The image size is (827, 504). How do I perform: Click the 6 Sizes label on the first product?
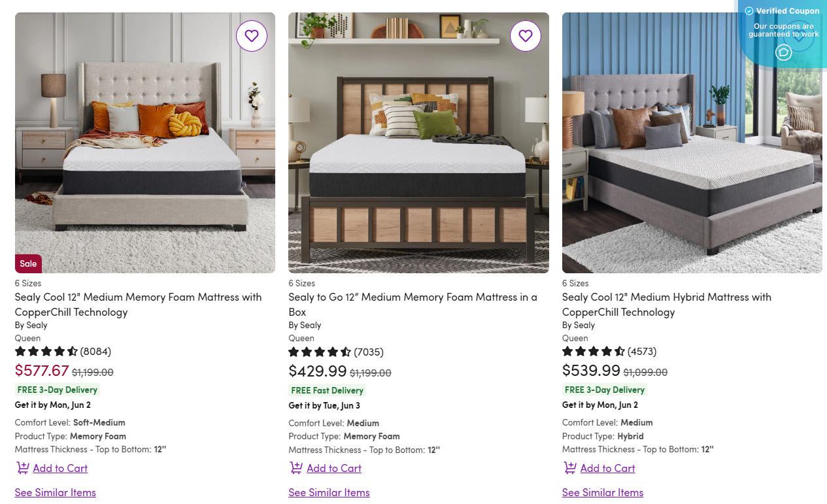27,283
